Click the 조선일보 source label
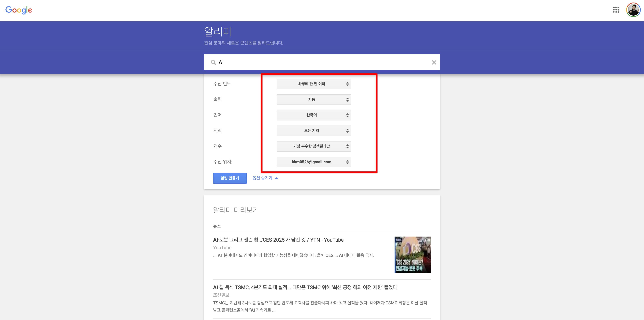This screenshot has width=644, height=320. pyautogui.click(x=221, y=295)
